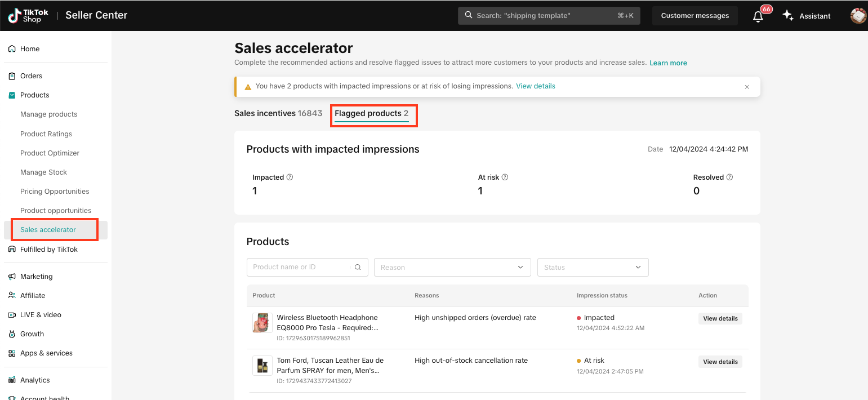Collapse the Products section in sidebar
This screenshot has height=400, width=868.
(x=34, y=95)
